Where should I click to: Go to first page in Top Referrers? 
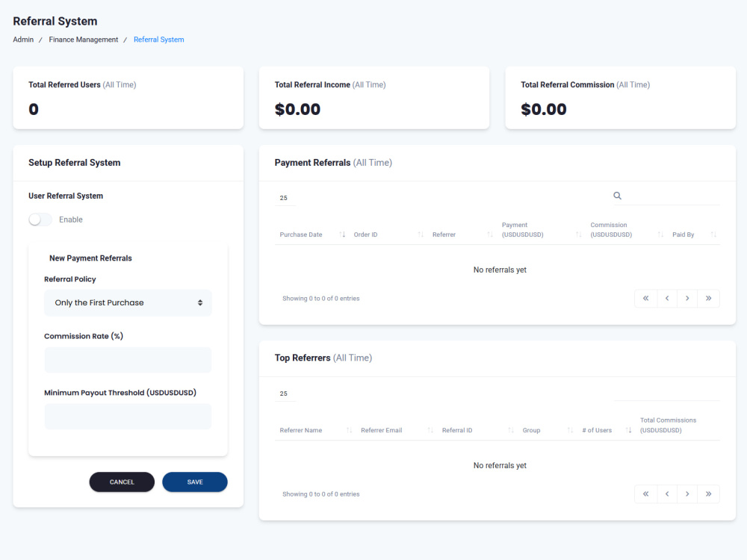[645, 494]
